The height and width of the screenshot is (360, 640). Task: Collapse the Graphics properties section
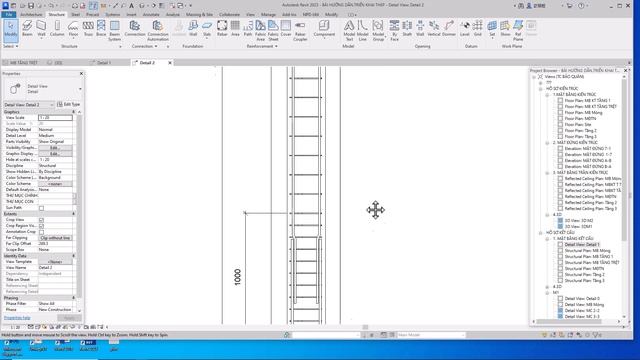coord(73,112)
